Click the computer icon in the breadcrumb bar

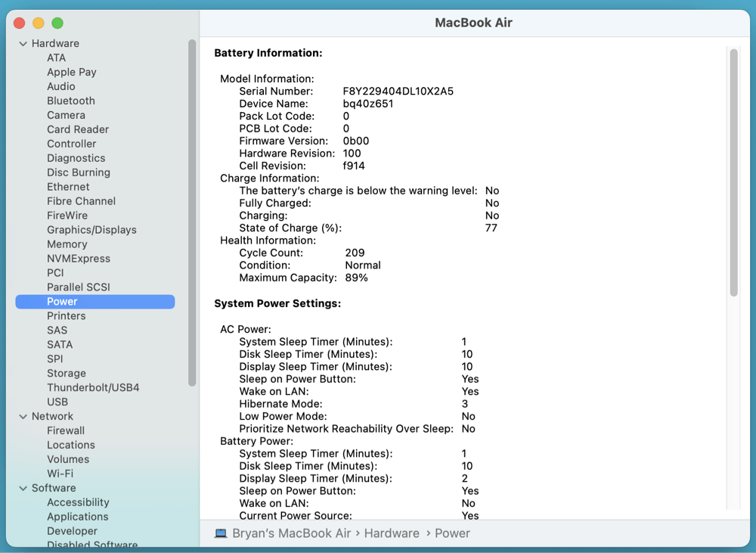[x=220, y=533]
